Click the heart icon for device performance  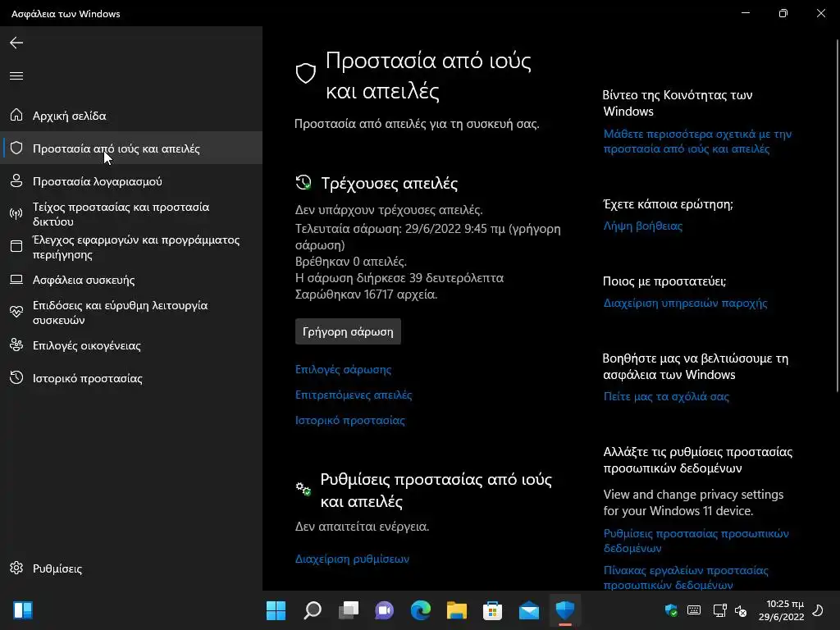(x=16, y=312)
